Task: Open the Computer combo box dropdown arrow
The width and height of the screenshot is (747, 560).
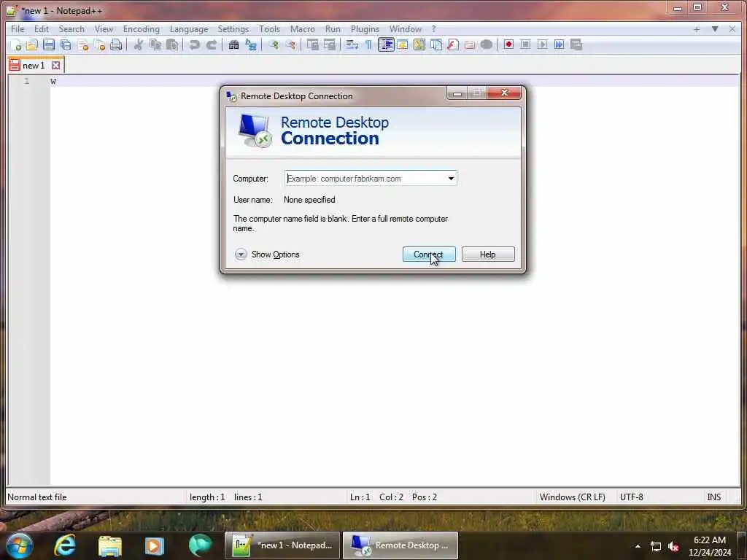Action: 451,179
